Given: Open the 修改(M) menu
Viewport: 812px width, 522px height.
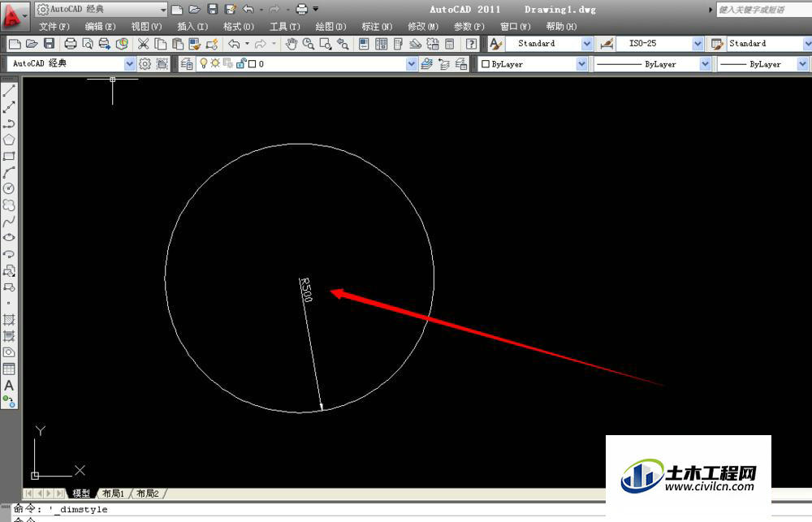Looking at the screenshot, I should (422, 27).
